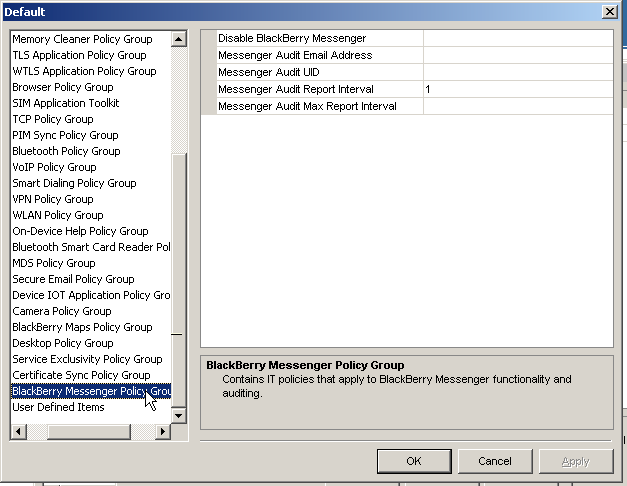This screenshot has width=627, height=486.
Task: Edit Messenger Audit Email Address value
Action: click(x=518, y=55)
